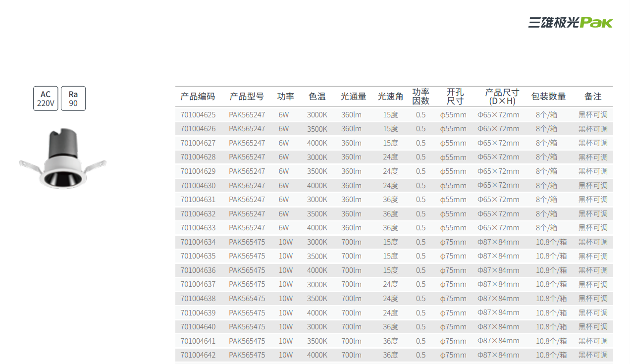Image resolution: width=630 pixels, height=364 pixels.
Task: Select the 备注 column header
Action: click(593, 97)
